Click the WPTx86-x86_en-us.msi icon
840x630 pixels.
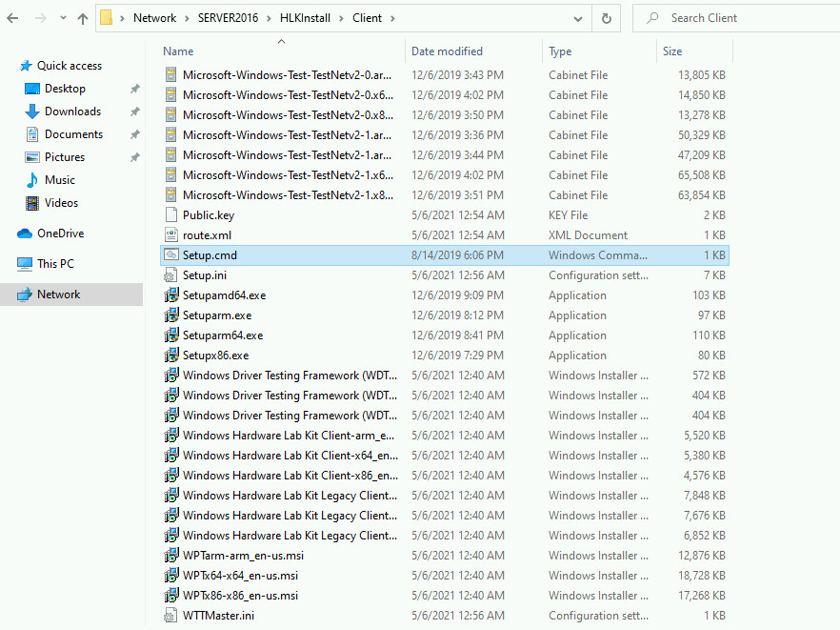point(170,595)
